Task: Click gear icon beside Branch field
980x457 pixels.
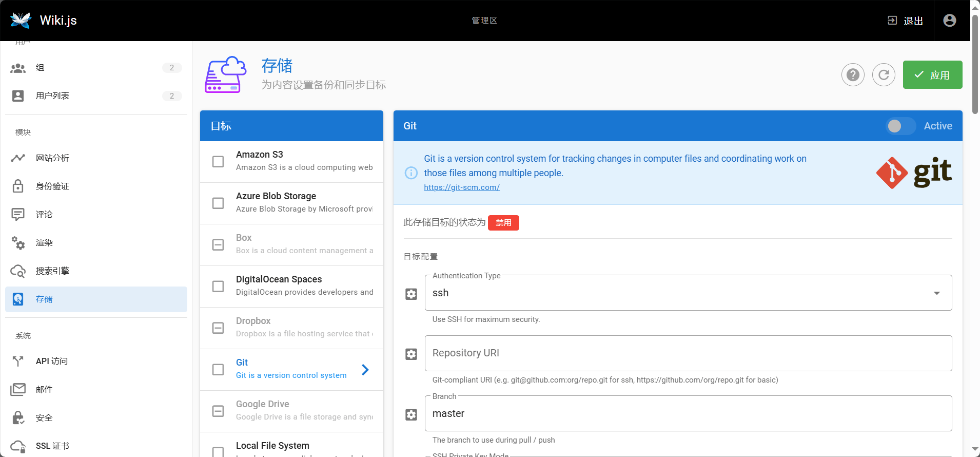Action: click(411, 414)
